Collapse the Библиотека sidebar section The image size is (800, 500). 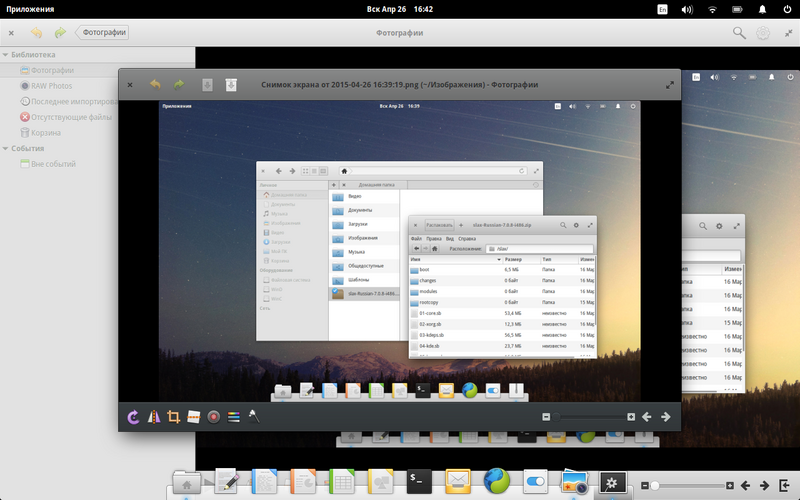pos(5,55)
